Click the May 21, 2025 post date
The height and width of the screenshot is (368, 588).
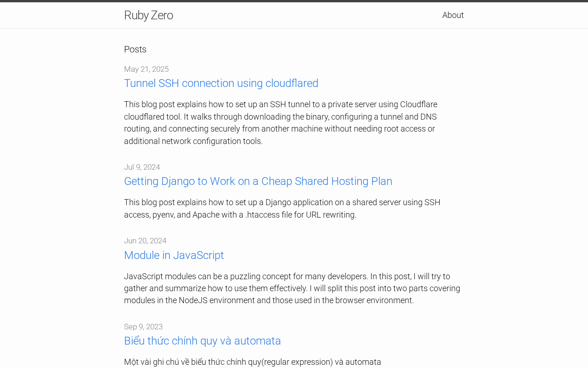click(x=146, y=69)
